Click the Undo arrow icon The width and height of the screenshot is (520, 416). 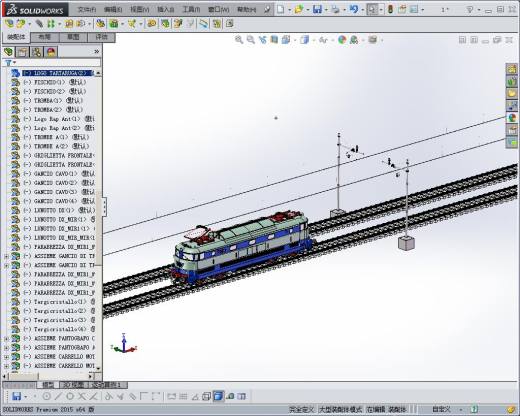point(354,9)
